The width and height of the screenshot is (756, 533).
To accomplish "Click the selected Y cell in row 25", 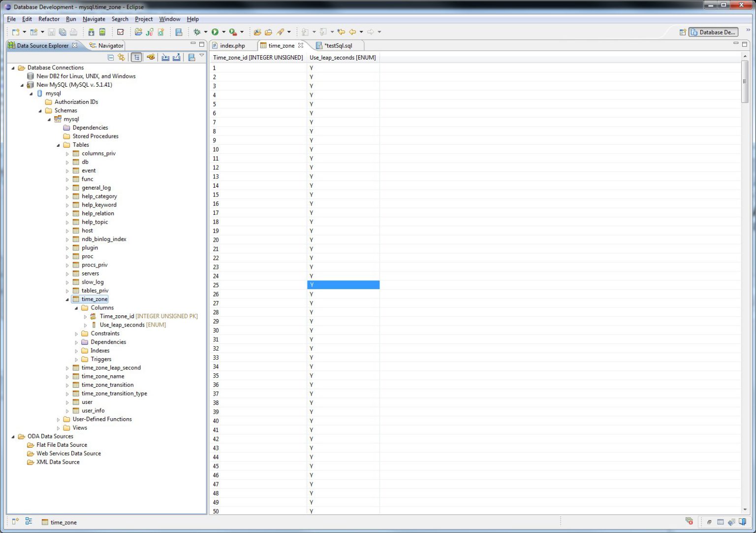I will point(343,285).
